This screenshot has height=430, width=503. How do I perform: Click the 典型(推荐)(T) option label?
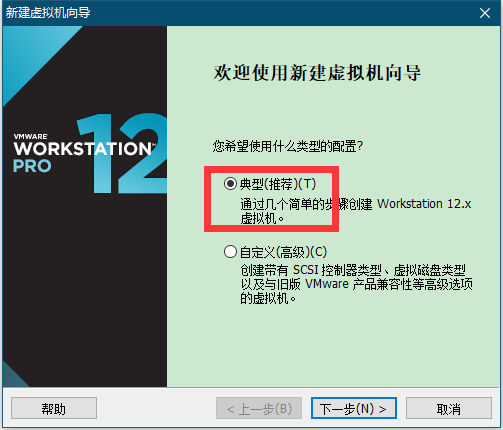pos(278,184)
